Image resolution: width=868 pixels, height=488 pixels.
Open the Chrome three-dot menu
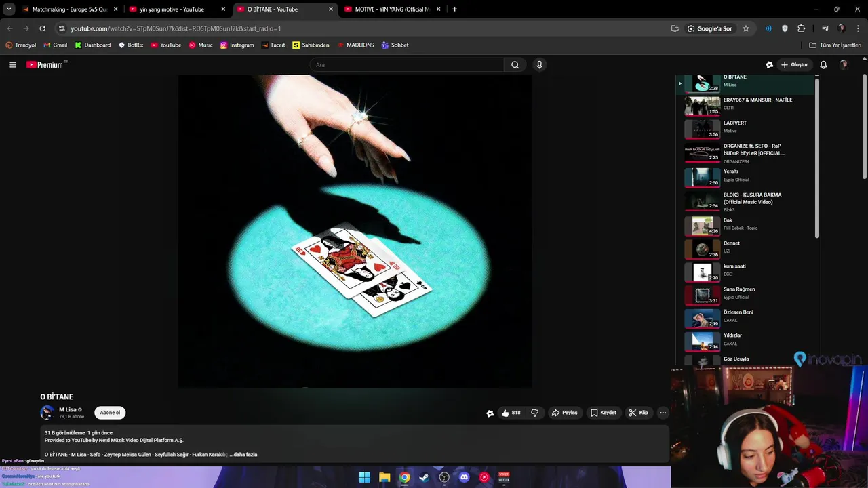click(858, 28)
